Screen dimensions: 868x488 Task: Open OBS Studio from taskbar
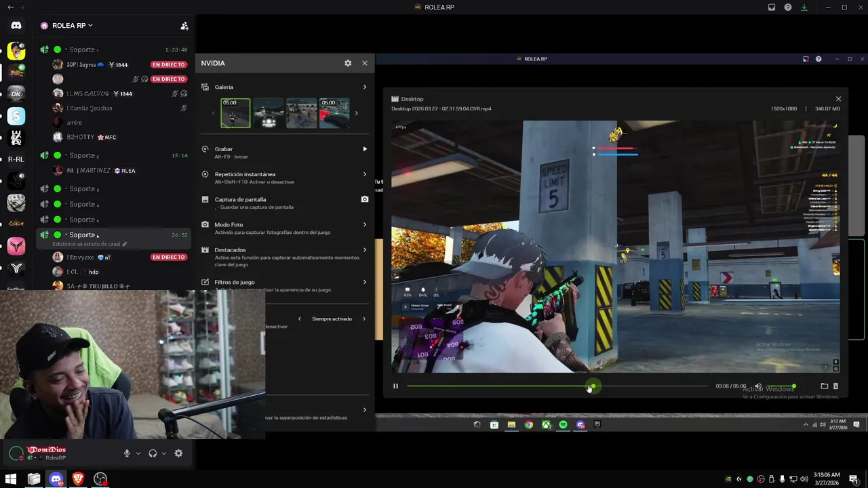tap(100, 479)
